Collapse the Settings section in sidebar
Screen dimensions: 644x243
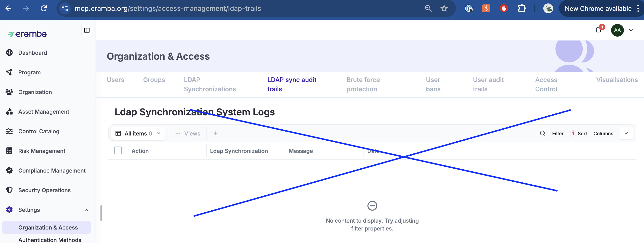click(86, 210)
